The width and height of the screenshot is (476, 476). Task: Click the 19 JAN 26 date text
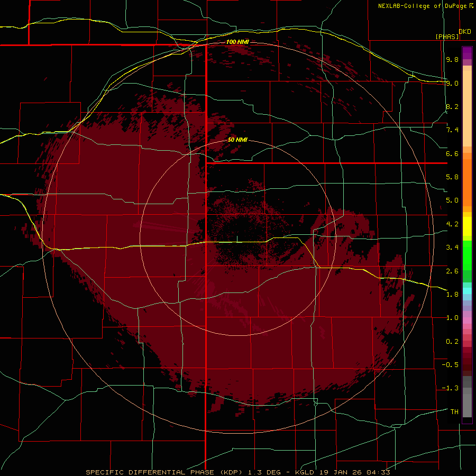pos(341,472)
